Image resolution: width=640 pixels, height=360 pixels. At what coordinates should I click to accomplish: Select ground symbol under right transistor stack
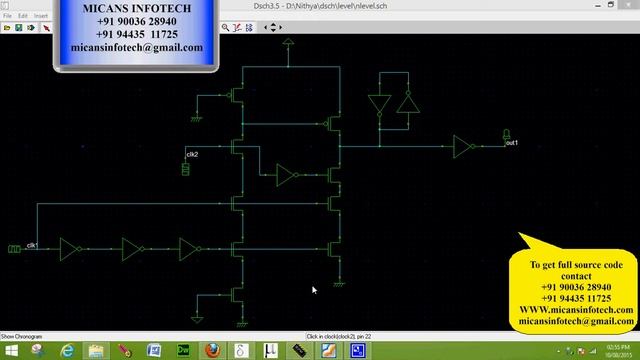[339, 284]
